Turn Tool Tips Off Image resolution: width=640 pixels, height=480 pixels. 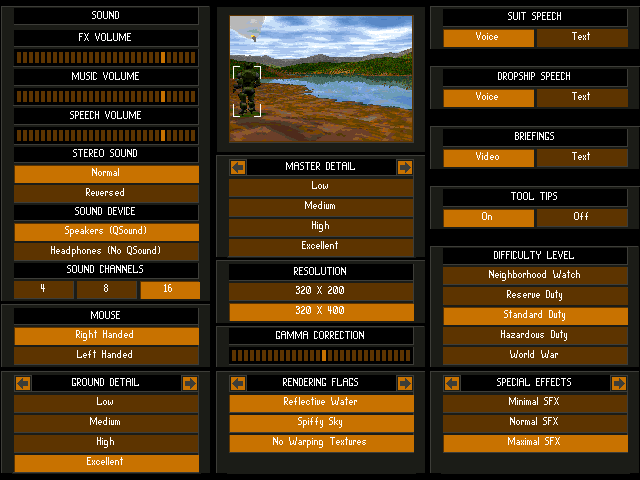(x=582, y=218)
